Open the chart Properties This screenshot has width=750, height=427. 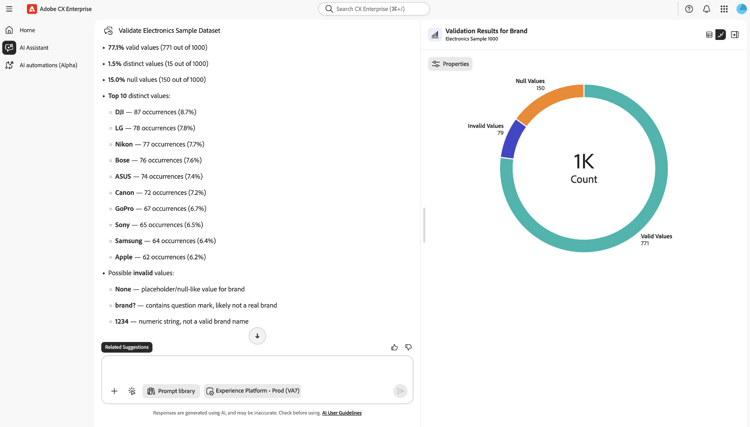pos(450,64)
